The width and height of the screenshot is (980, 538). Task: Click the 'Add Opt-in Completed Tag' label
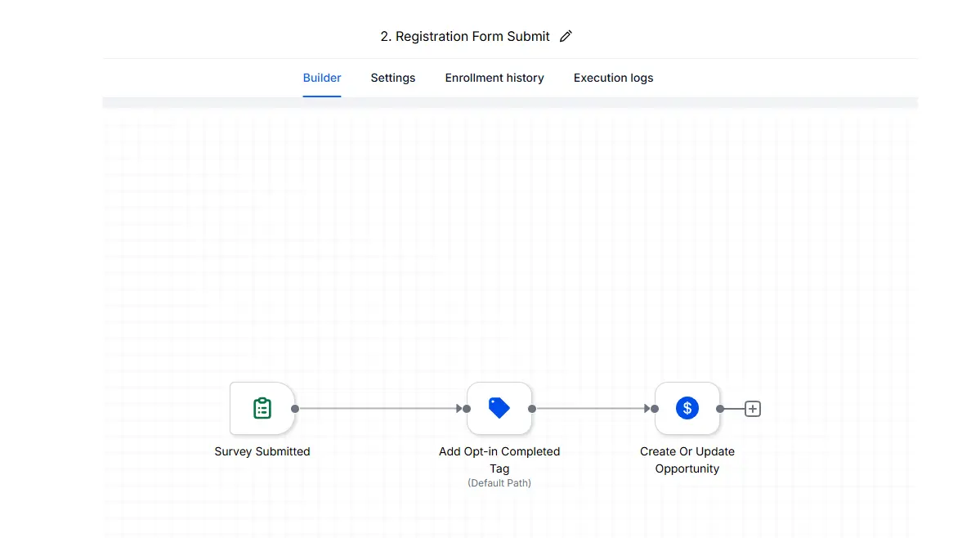point(499,460)
